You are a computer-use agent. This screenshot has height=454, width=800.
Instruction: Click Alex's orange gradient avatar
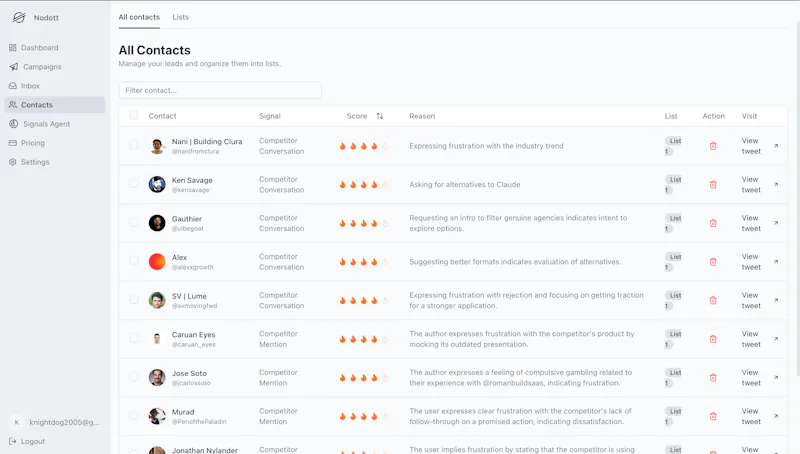(x=157, y=262)
